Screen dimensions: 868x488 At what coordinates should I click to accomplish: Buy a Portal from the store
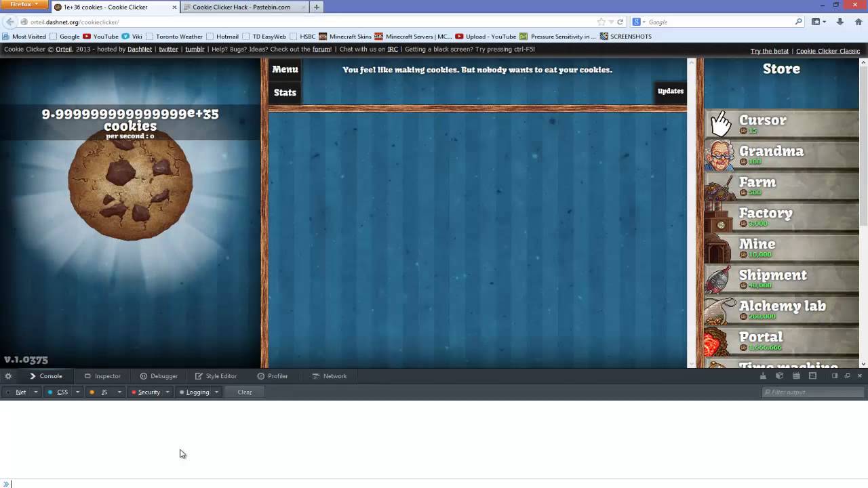tap(782, 342)
